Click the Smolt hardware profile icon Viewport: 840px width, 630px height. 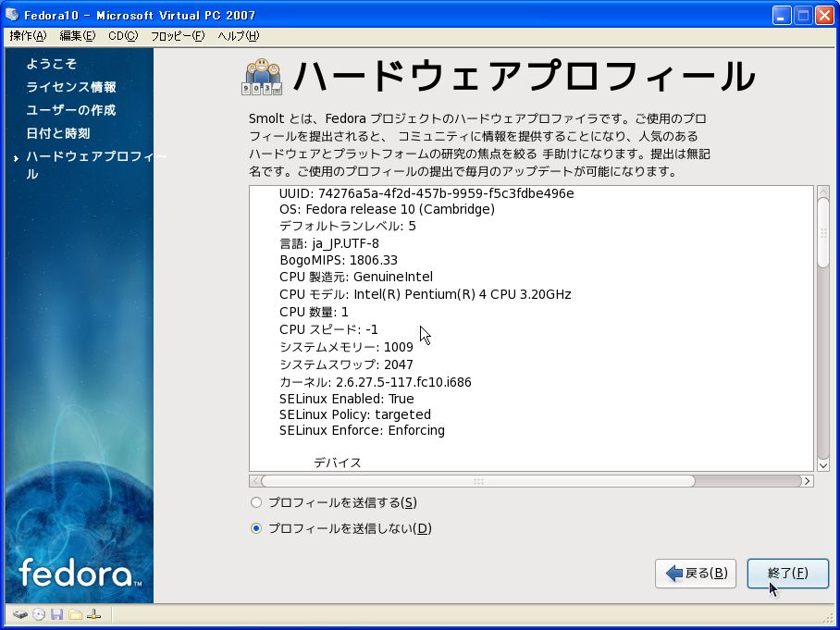[262, 77]
